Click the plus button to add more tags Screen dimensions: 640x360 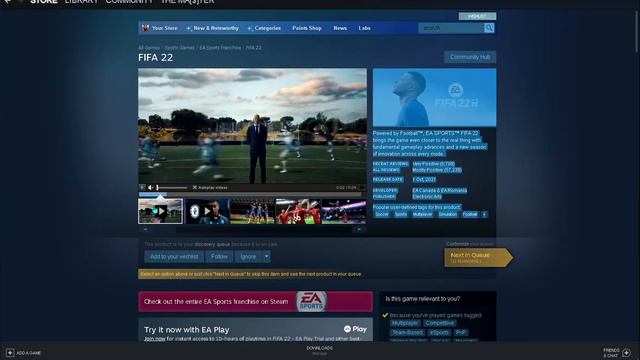pos(484,214)
